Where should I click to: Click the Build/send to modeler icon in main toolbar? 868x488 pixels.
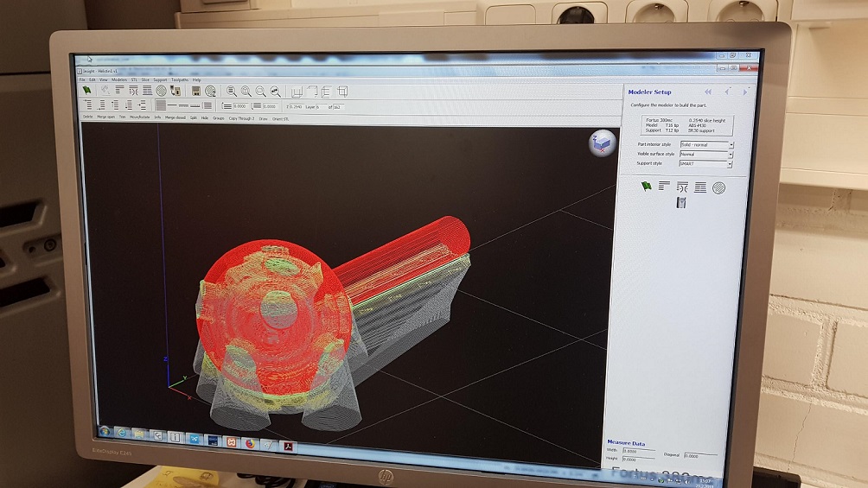[x=175, y=90]
